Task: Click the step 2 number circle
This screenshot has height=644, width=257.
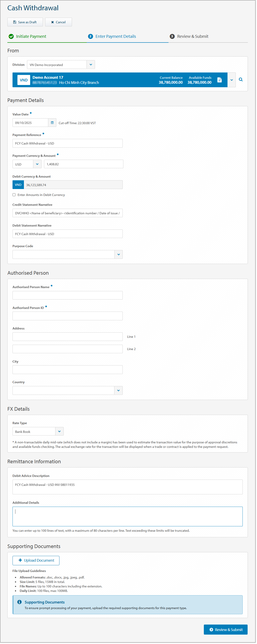Action: tap(91, 36)
